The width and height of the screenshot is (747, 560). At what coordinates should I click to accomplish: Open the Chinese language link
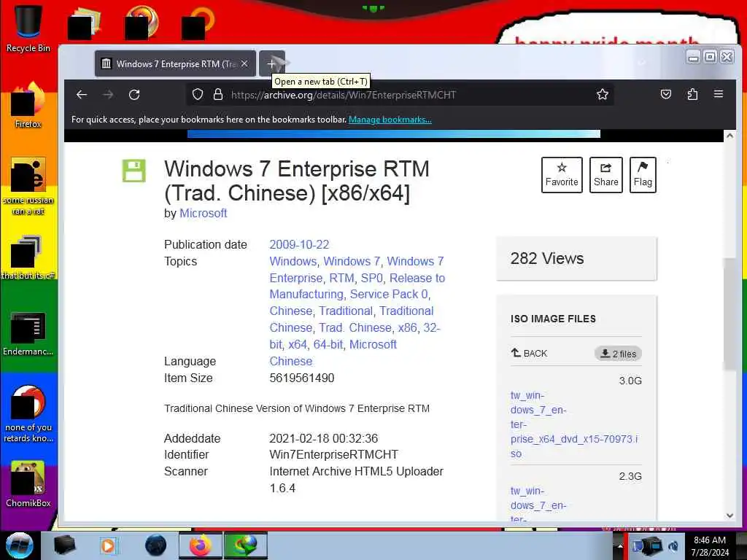[291, 362]
